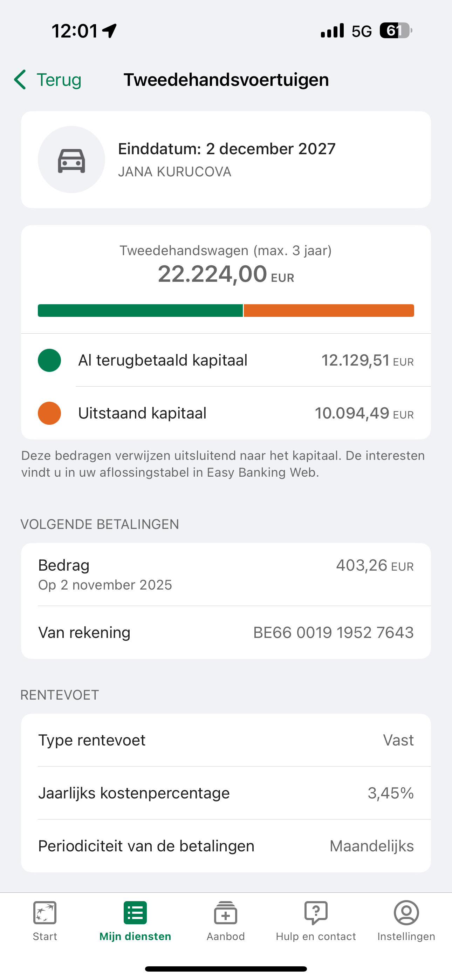Screen dimensions: 452x980
Task: Tap the orange portion of progress bar
Action: coord(329,311)
